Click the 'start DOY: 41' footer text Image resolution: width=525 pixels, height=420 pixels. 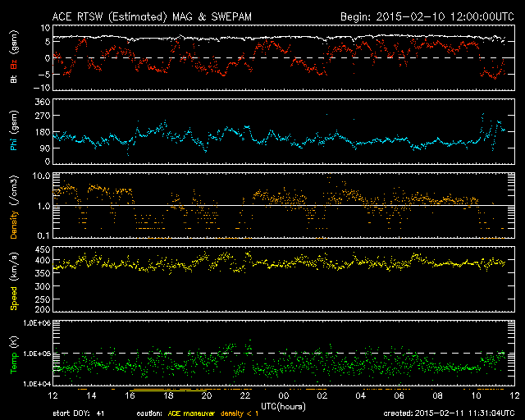pyautogui.click(x=79, y=413)
